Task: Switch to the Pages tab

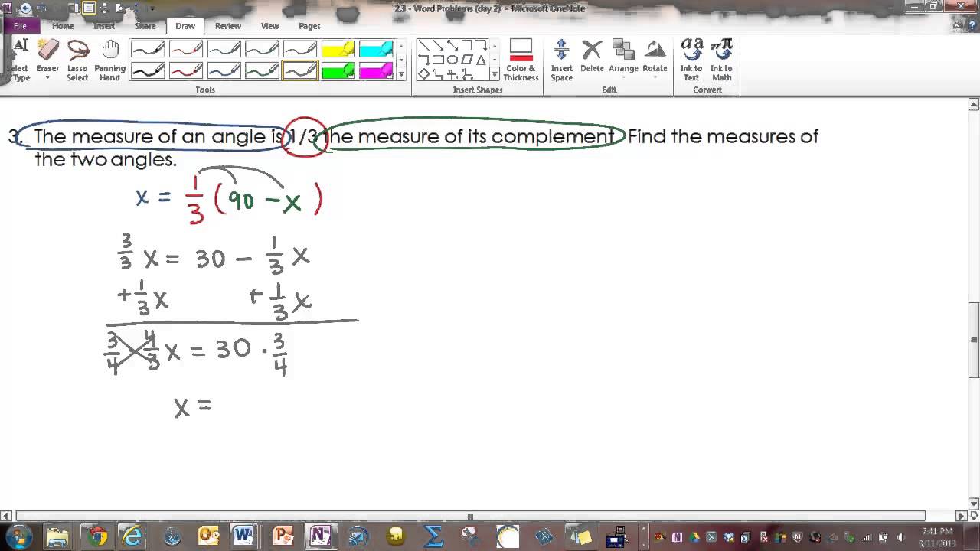Action: tap(309, 26)
